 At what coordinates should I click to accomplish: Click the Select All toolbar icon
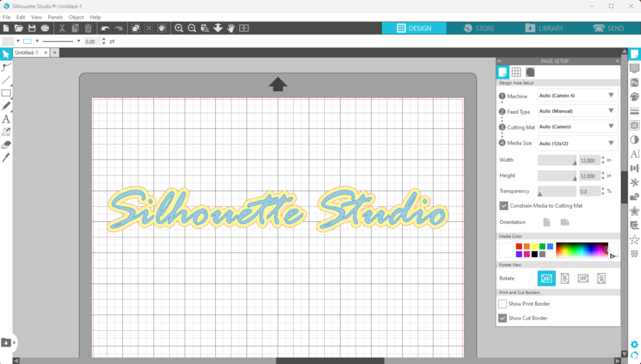coord(136,28)
